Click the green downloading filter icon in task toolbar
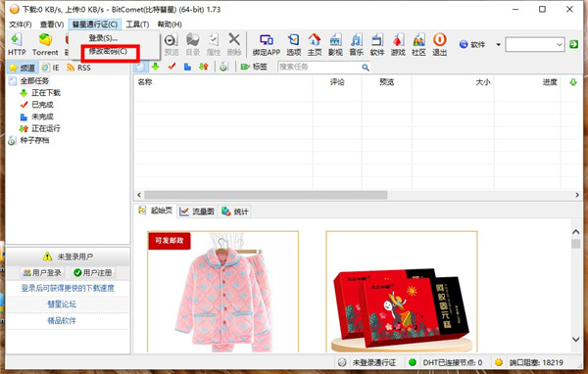 tap(155, 67)
